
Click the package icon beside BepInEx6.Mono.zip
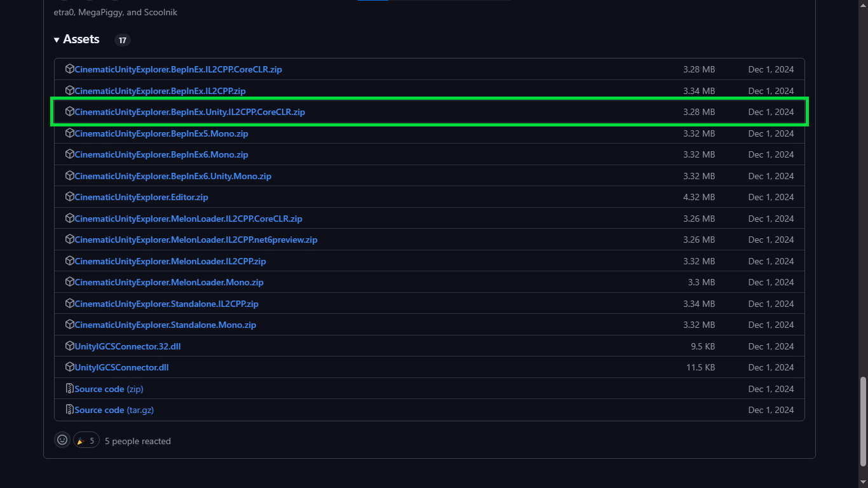[x=70, y=154]
